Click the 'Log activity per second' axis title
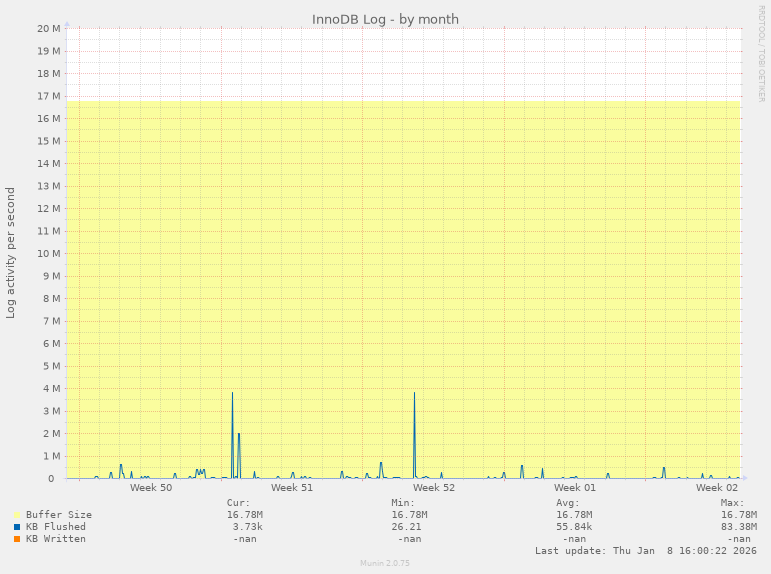Image resolution: width=771 pixels, height=574 pixels. (x=10, y=253)
